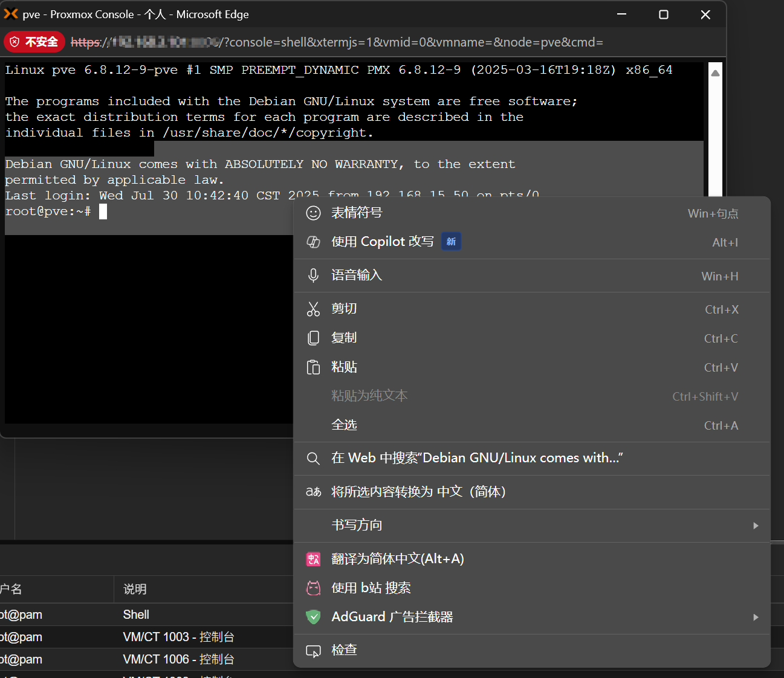
Task: Click the Paste clipboard icon
Action: click(313, 367)
